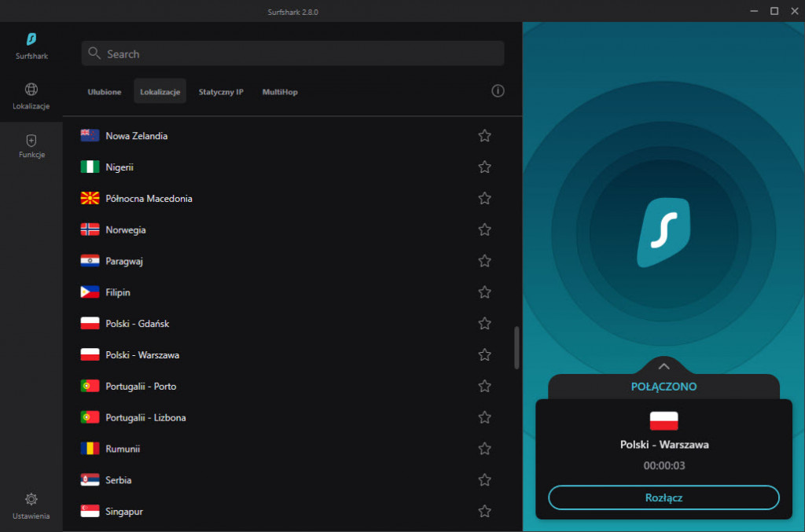Favorite Północna Macedonia with its star
This screenshot has height=532, width=805.
click(x=484, y=198)
